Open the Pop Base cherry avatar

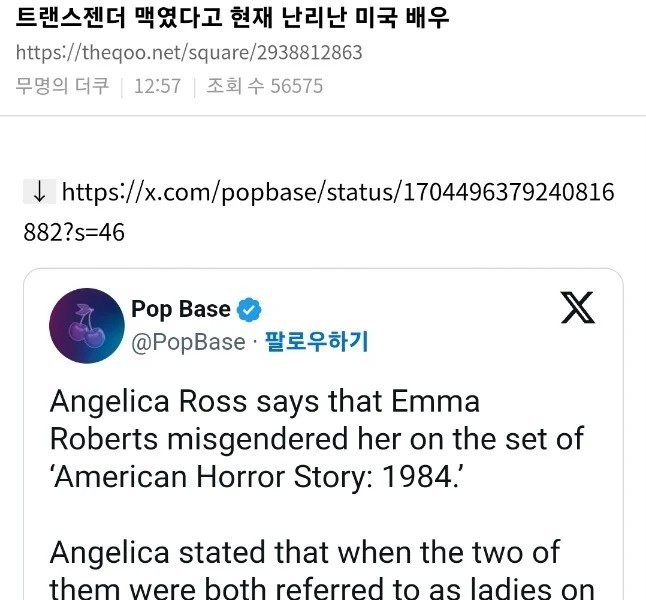pos(87,326)
